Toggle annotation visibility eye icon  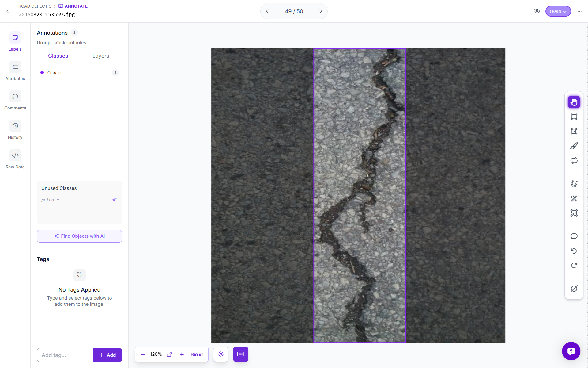pos(537,11)
